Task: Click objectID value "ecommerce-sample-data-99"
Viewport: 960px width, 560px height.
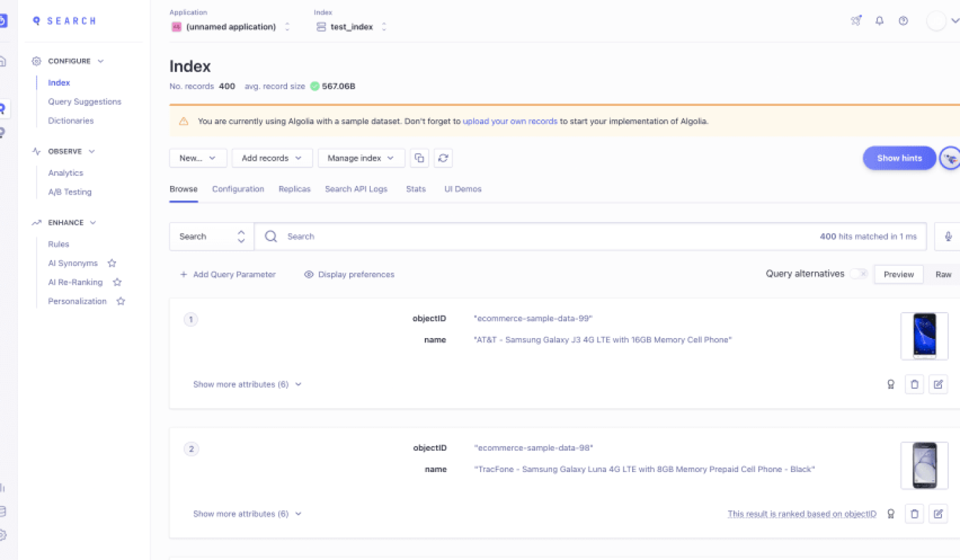Action: (x=533, y=319)
